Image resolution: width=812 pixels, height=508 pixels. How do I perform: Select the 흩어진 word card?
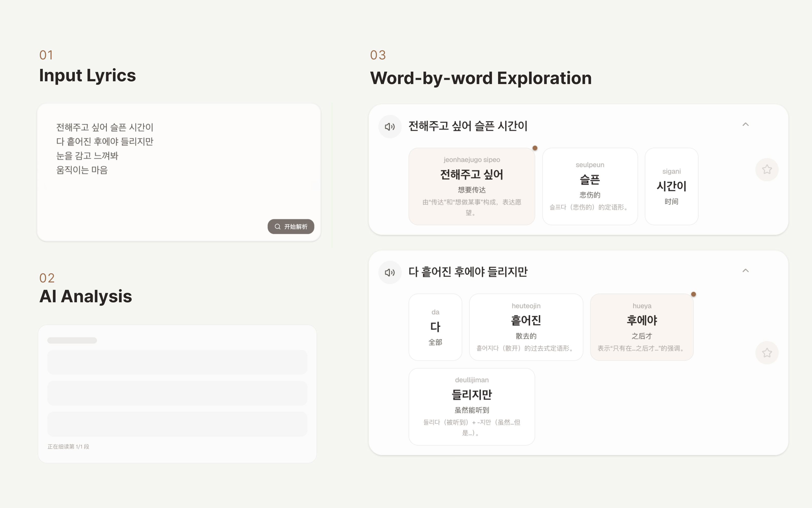coord(526,327)
